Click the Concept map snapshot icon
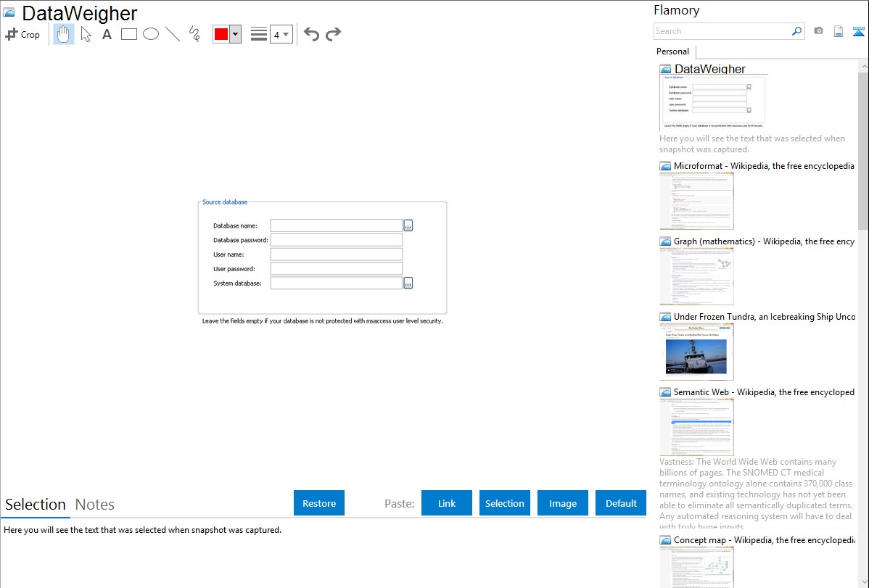 pyautogui.click(x=665, y=540)
